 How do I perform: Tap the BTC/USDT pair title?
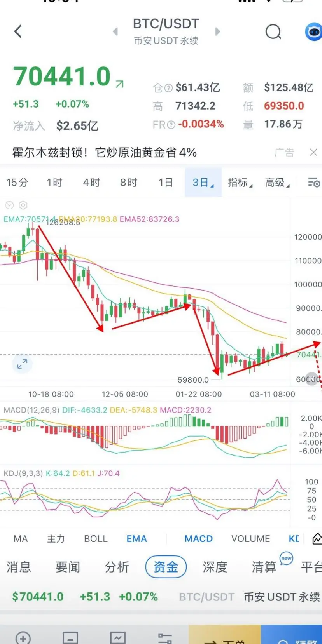click(x=166, y=24)
